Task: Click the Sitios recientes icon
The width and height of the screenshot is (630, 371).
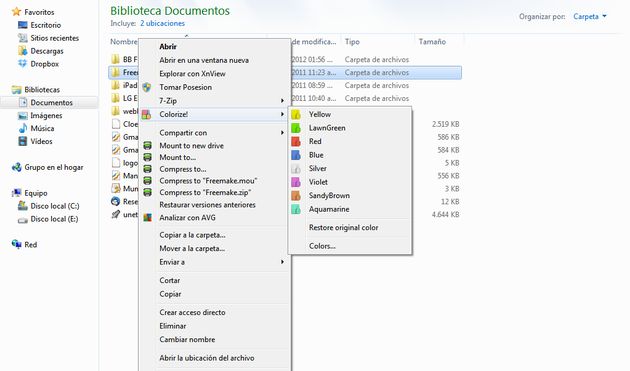Action: tap(22, 38)
